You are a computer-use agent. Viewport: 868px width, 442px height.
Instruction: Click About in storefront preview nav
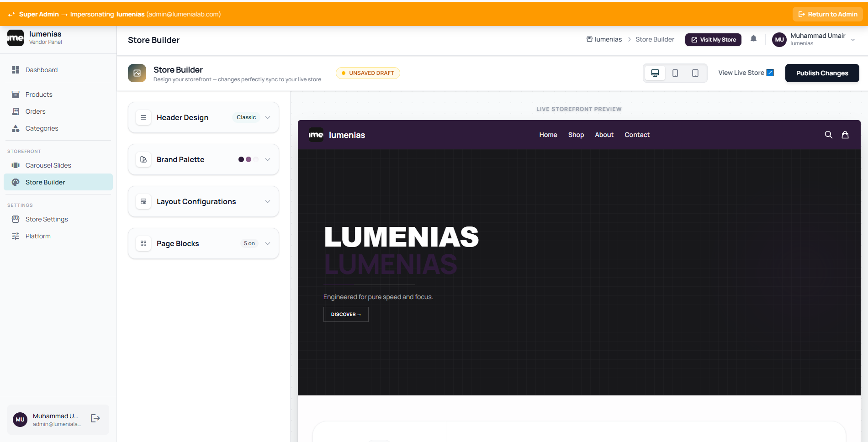604,135
